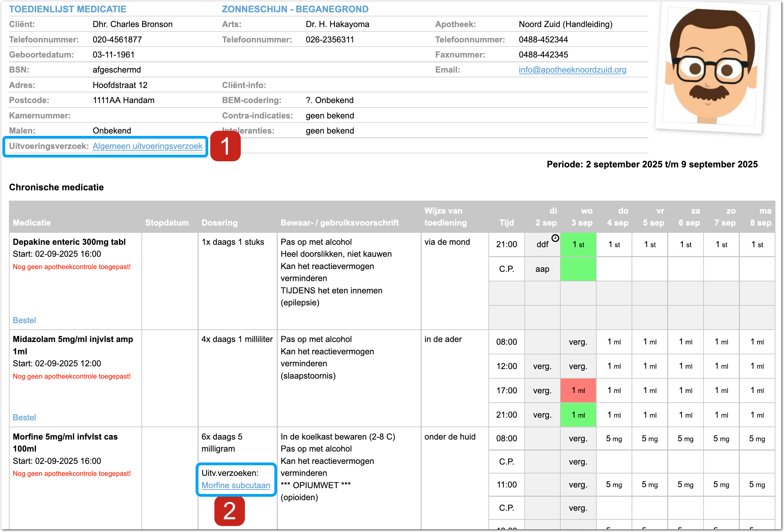The height and width of the screenshot is (532, 784).
Task: Click the apotheek email address link
Action: [572, 70]
